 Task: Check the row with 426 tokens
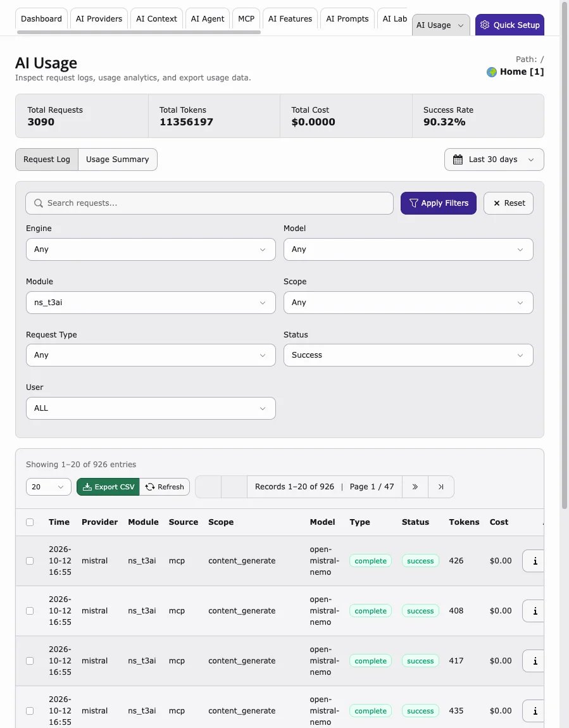point(30,561)
